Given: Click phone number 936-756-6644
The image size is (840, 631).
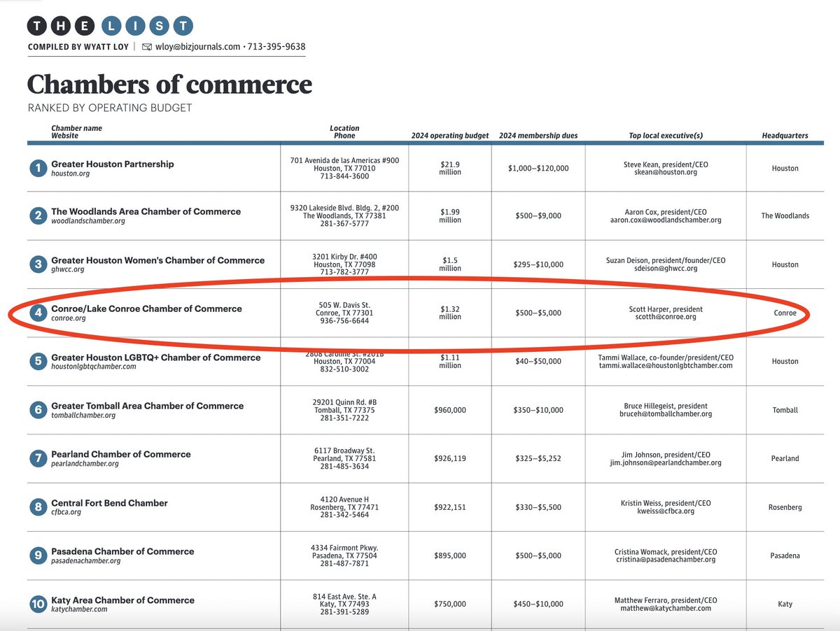Looking at the screenshot, I should (344, 321).
